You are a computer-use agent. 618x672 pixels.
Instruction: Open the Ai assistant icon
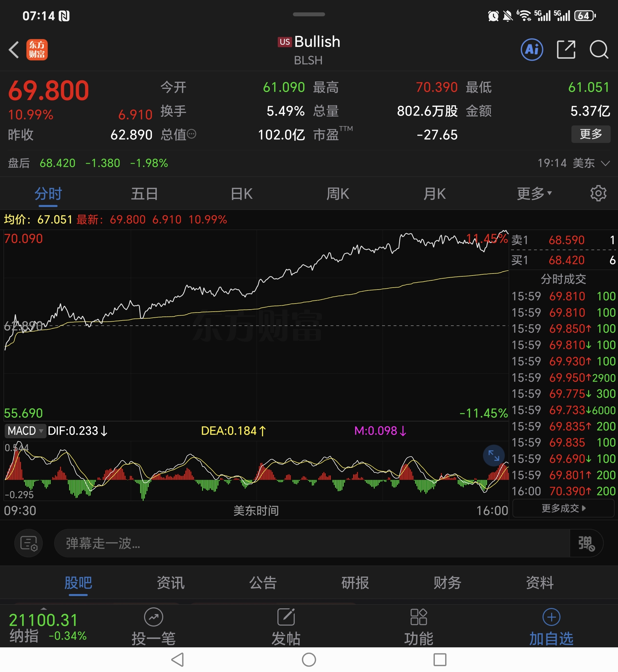(532, 50)
